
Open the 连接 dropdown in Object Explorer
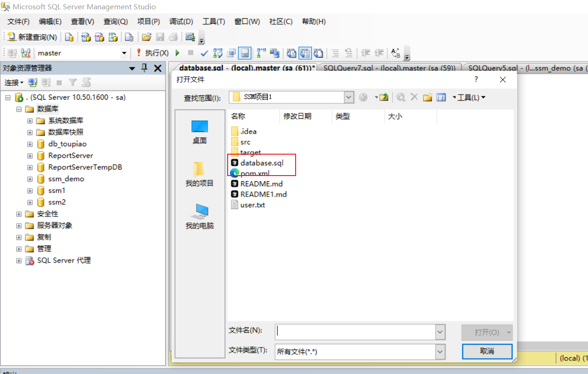coord(14,82)
